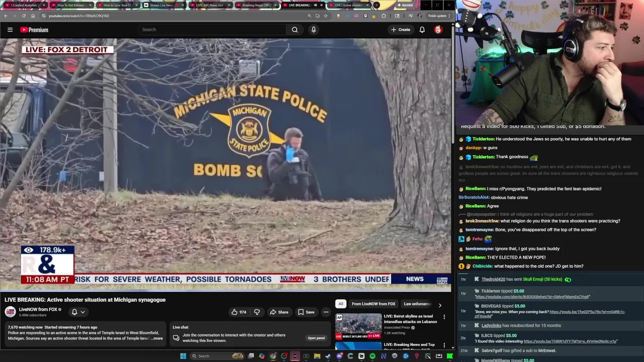Viewport: 644px width, 362px height.
Task: Expand video description with '...more'
Action: (157, 338)
